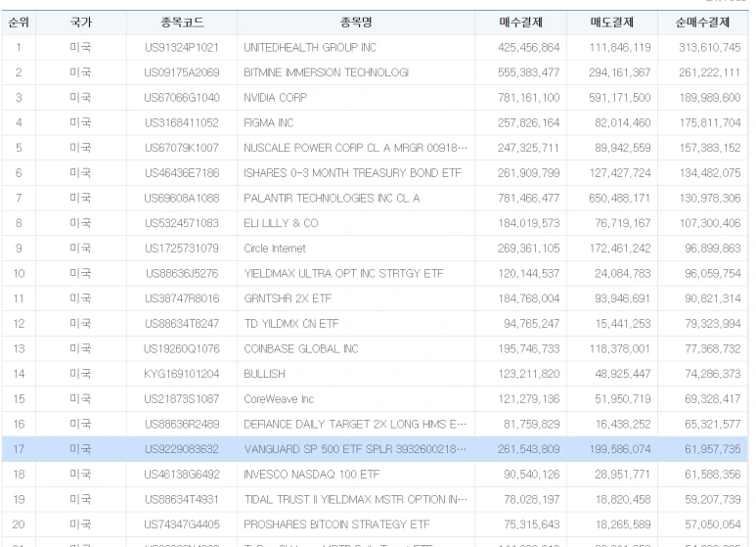Select net buy value 134,482,075
Image resolution: width=756 pixels, height=547 pixels.
[710, 173]
